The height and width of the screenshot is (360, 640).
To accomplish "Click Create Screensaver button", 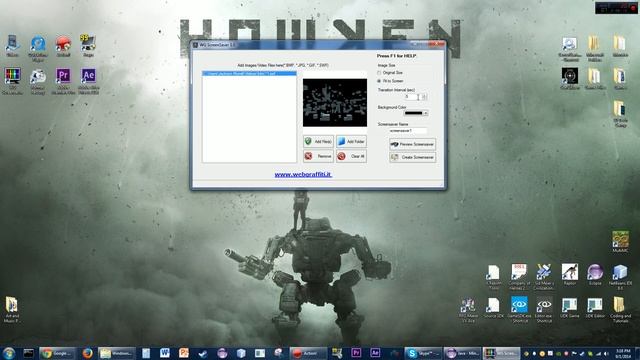I will (x=412, y=158).
